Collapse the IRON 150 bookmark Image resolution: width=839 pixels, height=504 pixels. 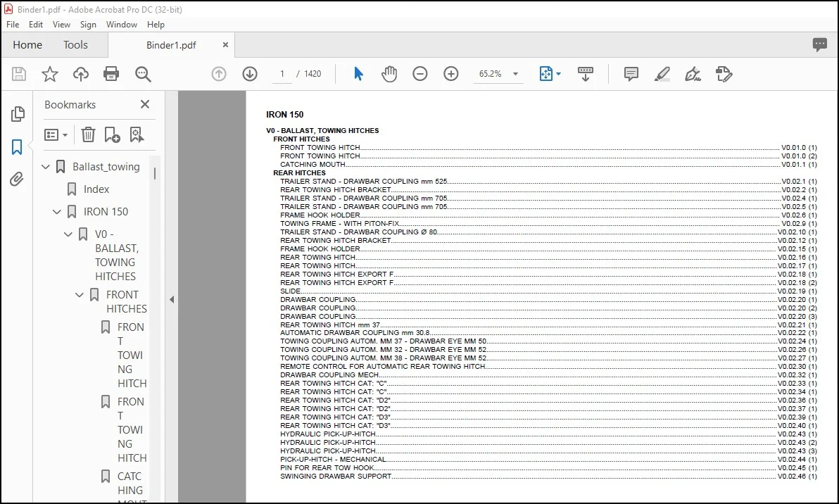tap(57, 212)
